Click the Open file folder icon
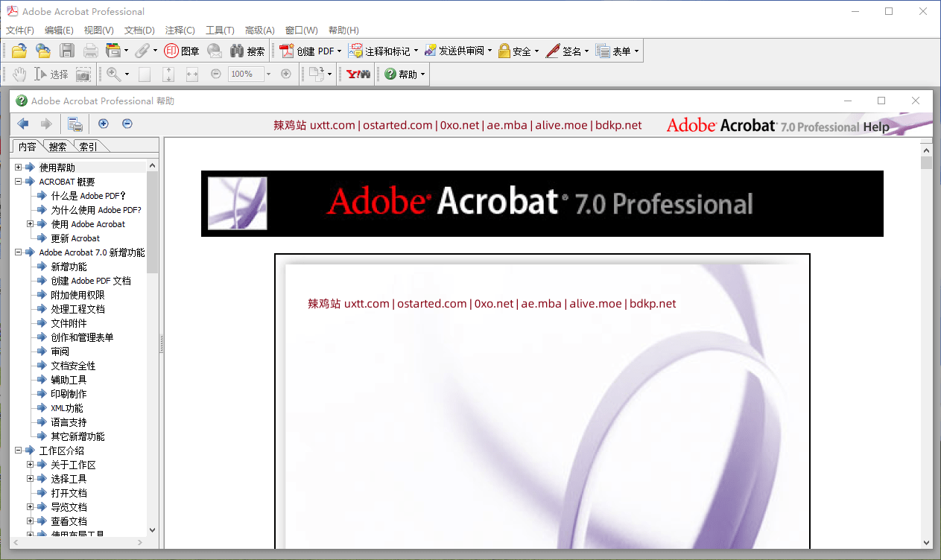This screenshot has width=941, height=560. point(19,51)
